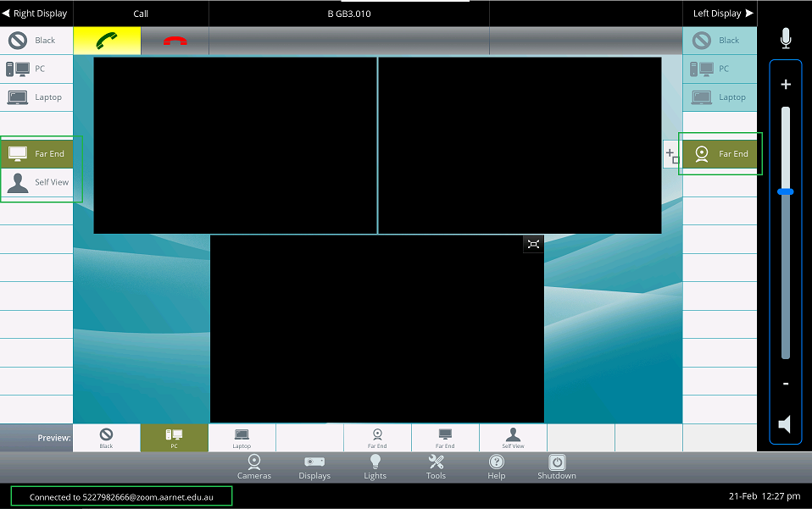Mute the microphone icon
Viewport: 812px width, 509px height.
[x=786, y=38]
